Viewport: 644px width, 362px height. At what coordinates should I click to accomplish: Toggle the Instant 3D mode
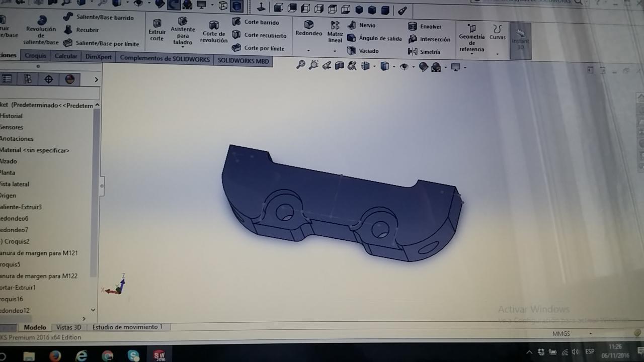point(520,41)
